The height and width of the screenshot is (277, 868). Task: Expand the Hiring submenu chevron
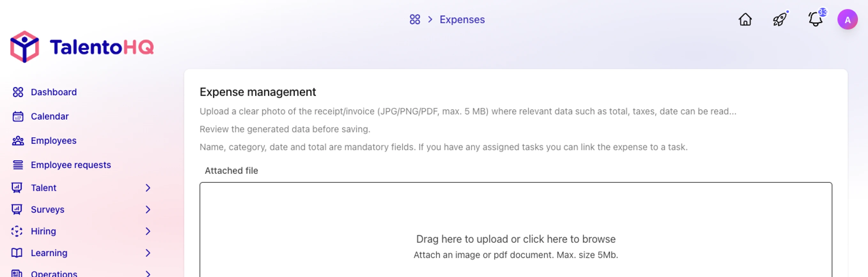[x=148, y=231]
